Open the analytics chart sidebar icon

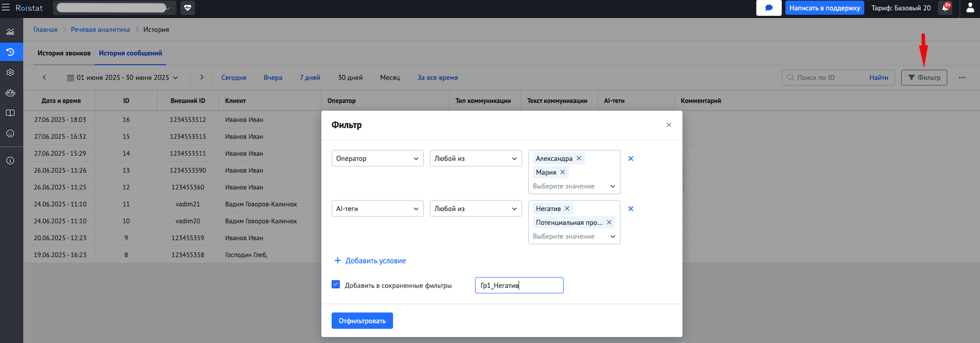click(10, 31)
